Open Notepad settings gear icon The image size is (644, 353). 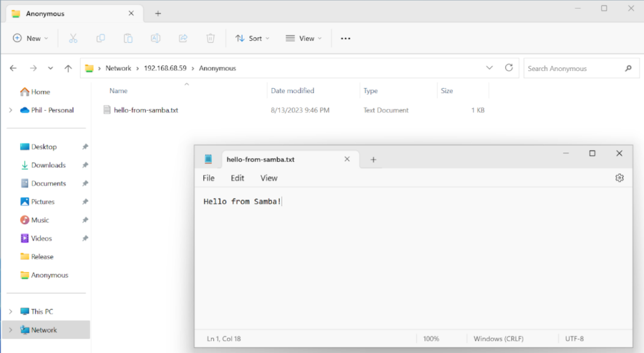[619, 178]
